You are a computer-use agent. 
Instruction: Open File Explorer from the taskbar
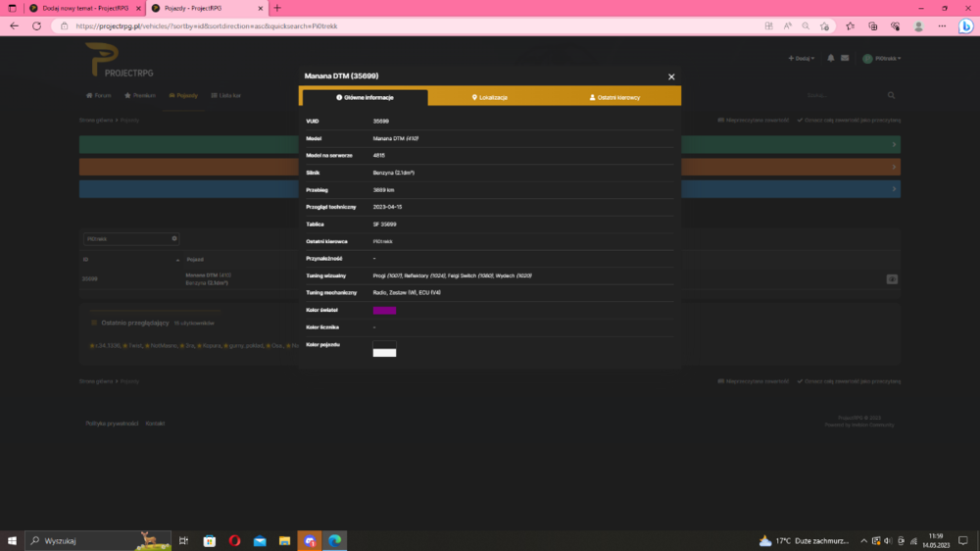[x=284, y=540]
